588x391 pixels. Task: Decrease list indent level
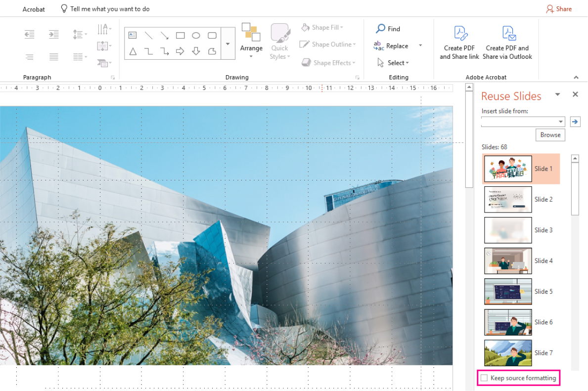[29, 35]
